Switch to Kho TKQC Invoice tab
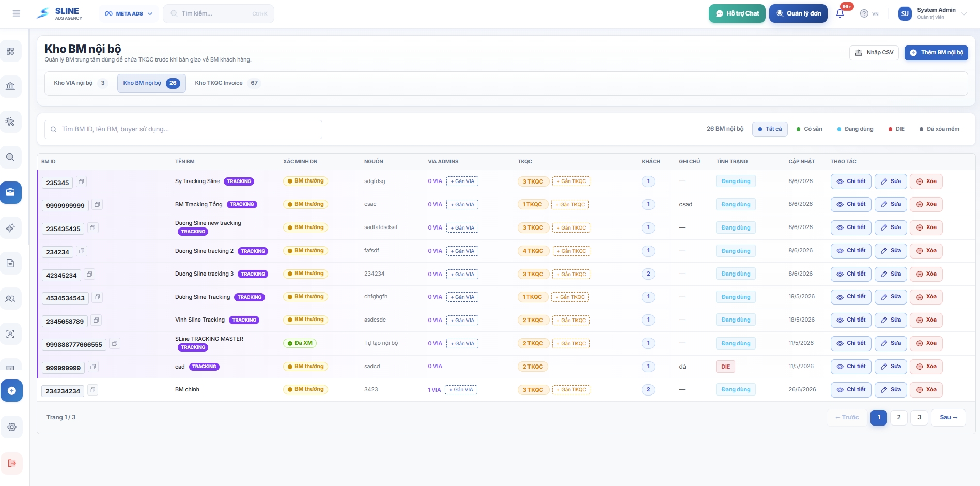This screenshot has height=486, width=980. pyautogui.click(x=227, y=83)
